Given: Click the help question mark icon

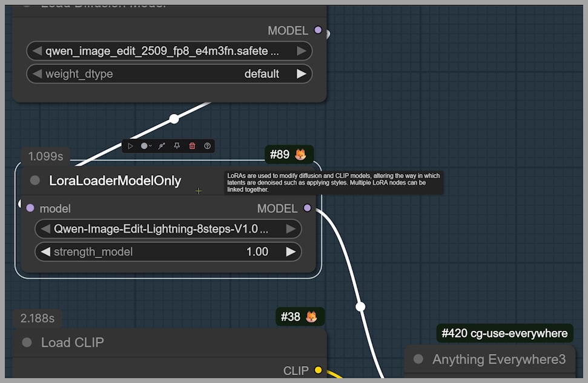Looking at the screenshot, I should [207, 146].
